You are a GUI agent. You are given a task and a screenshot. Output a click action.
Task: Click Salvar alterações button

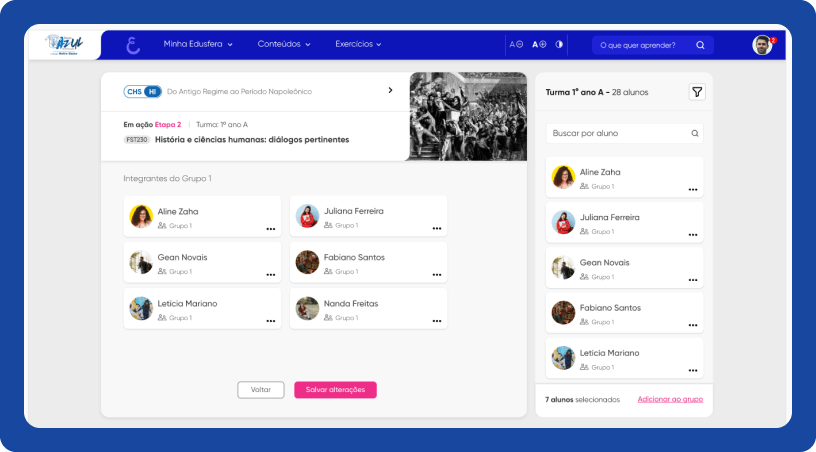coord(335,390)
